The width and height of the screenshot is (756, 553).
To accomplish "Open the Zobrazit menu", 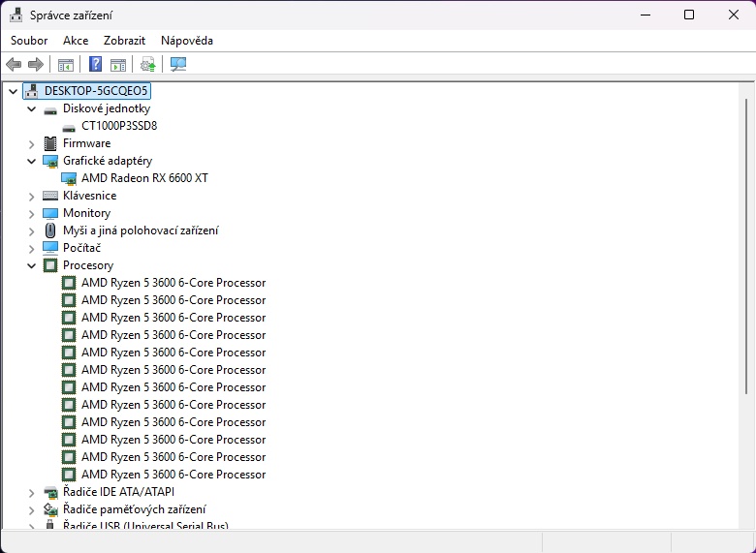I will (124, 41).
